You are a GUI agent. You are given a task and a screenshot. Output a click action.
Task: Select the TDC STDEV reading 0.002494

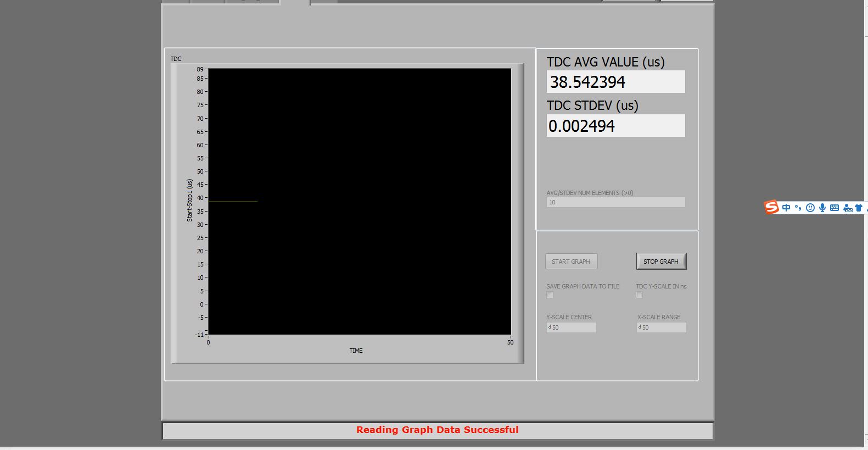(x=615, y=126)
